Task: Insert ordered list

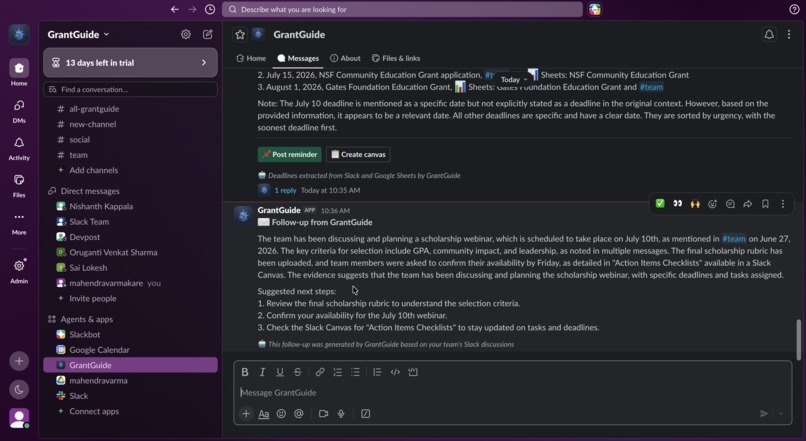Action: point(337,372)
